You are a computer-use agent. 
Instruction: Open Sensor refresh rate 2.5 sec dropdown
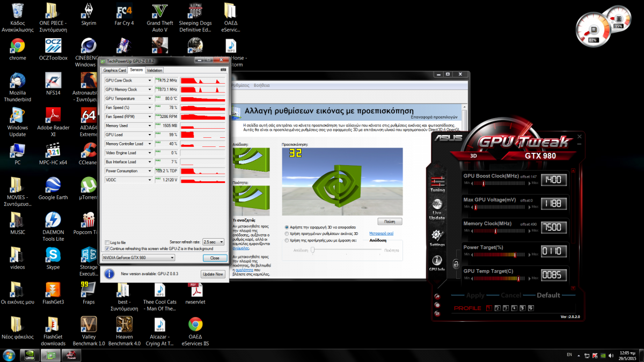pyautogui.click(x=213, y=242)
